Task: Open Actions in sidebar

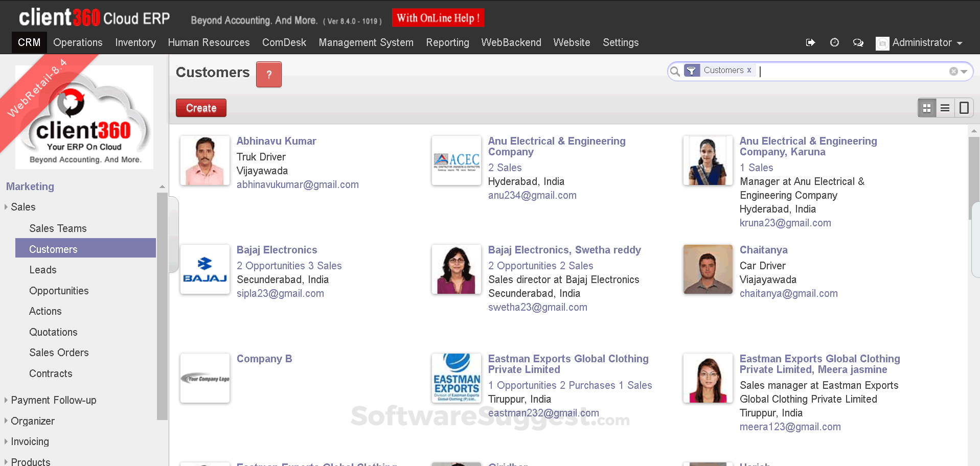Action: pos(45,311)
